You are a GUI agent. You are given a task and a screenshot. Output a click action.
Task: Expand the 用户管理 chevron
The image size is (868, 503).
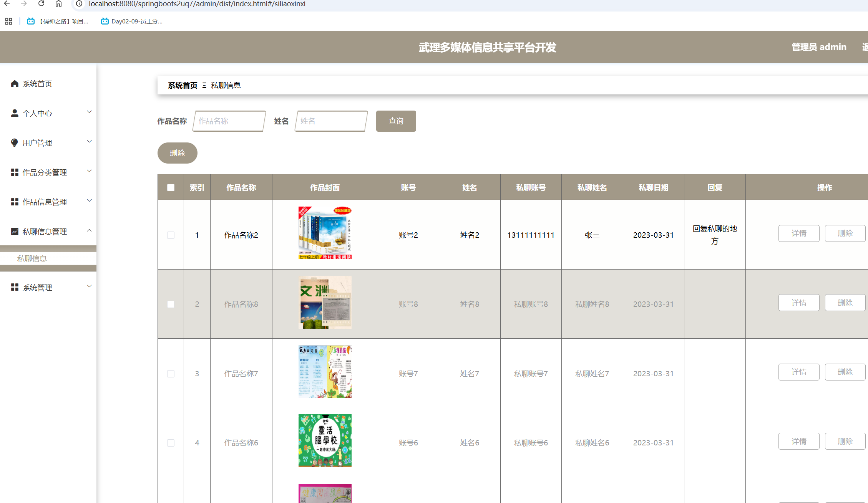coord(89,142)
